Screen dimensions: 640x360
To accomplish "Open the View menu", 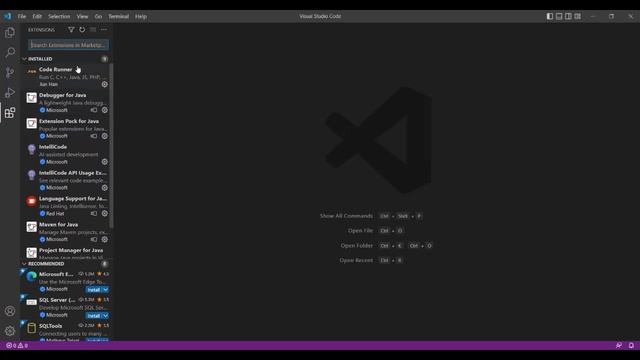I will coord(82,16).
